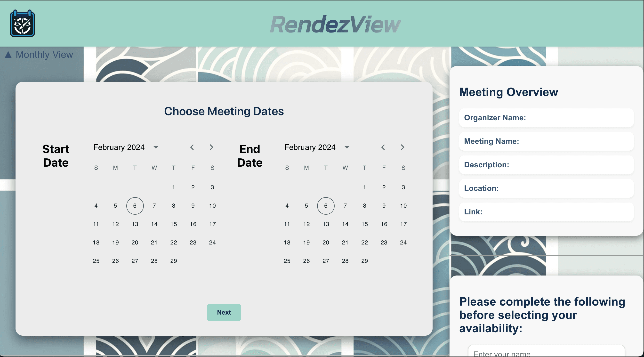The height and width of the screenshot is (357, 644).
Task: Click the Organizer Name field label
Action: pos(496,117)
